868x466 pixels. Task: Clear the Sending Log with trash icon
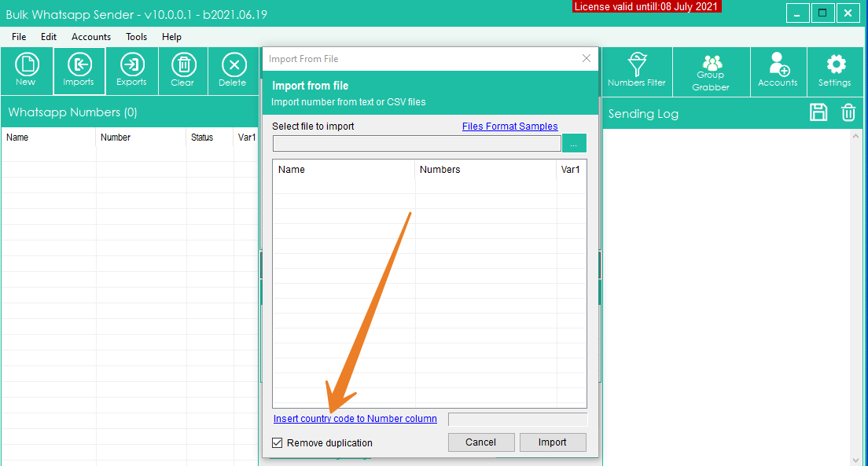(x=848, y=112)
